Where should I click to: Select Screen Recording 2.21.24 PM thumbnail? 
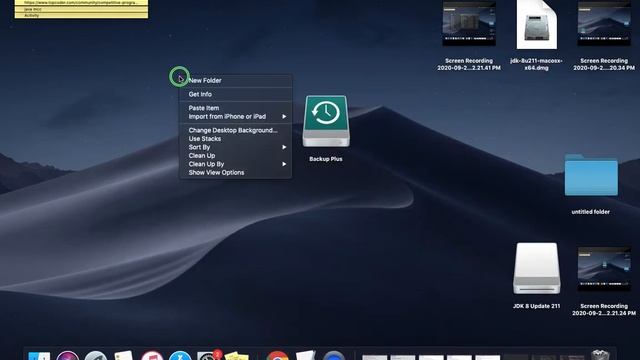pos(604,269)
